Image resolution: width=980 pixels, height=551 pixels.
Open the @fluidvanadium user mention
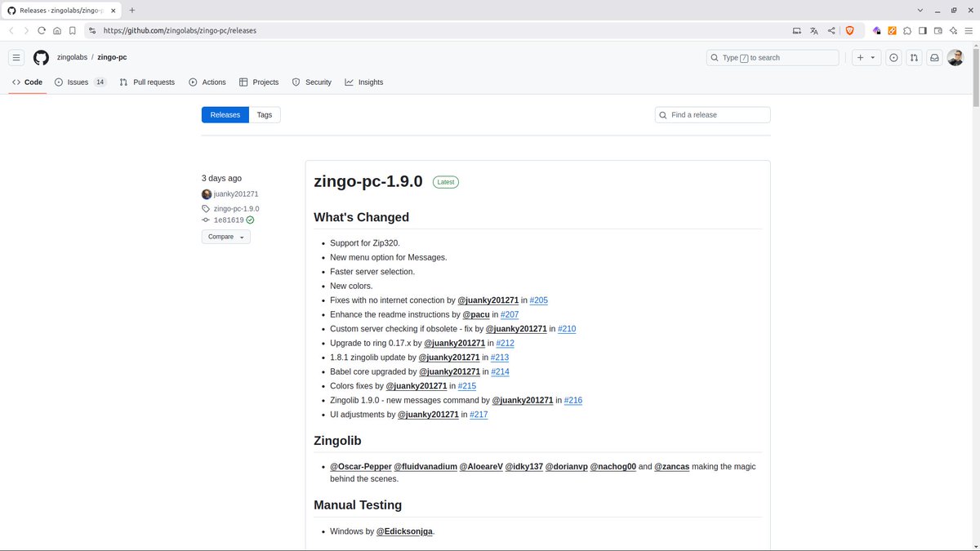(x=425, y=467)
